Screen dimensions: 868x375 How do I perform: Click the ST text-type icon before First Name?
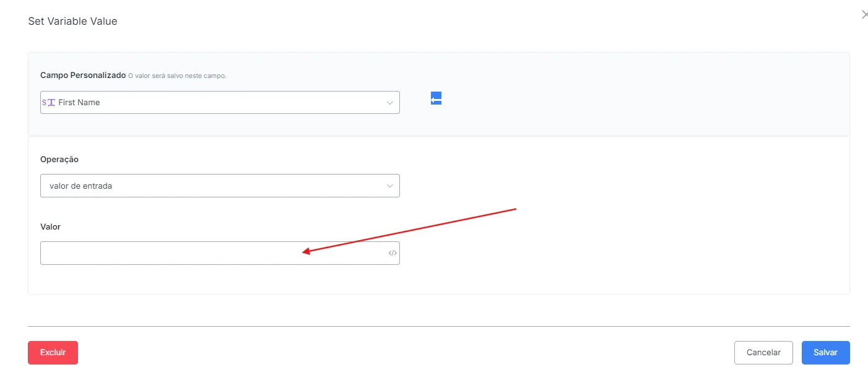click(x=48, y=102)
